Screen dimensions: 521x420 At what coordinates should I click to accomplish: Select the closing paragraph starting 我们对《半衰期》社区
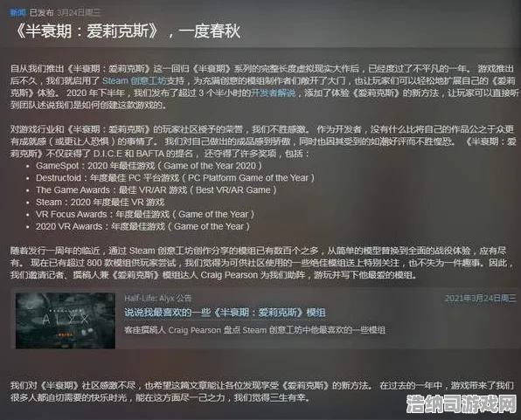tap(262, 391)
